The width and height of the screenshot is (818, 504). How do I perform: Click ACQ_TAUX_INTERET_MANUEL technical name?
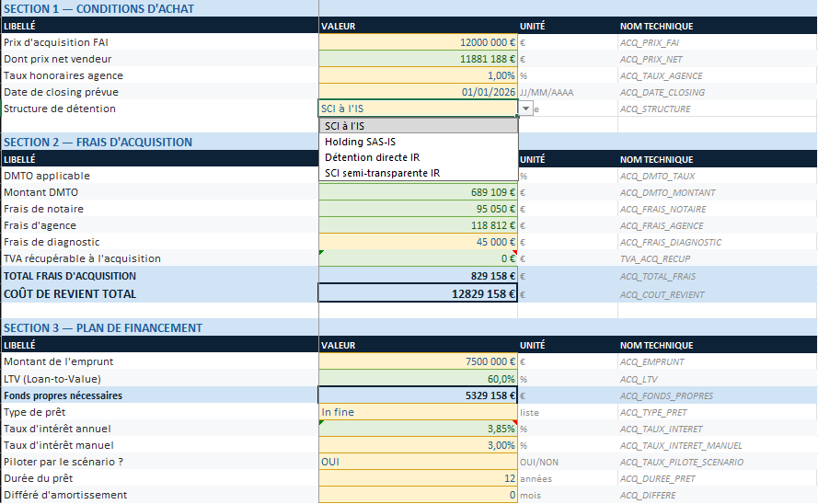pos(681,446)
